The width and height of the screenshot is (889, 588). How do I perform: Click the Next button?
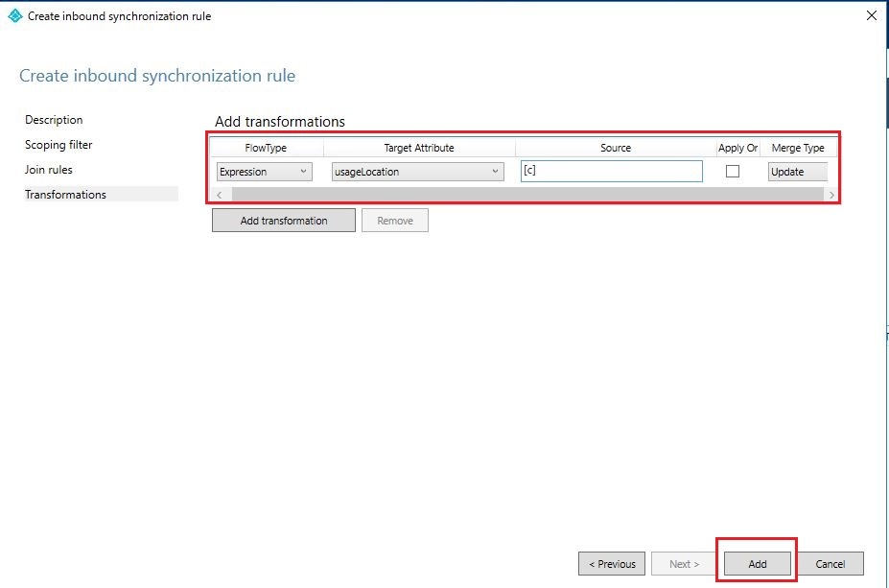(x=685, y=564)
